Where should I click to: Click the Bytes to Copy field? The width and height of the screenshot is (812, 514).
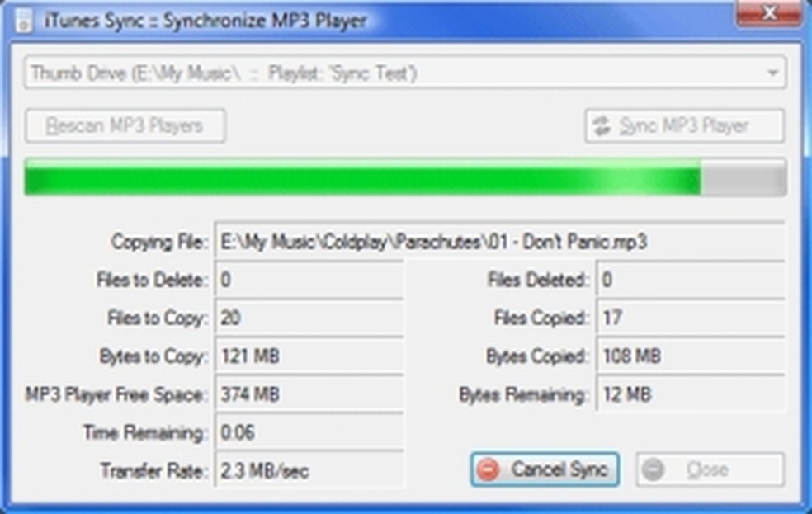click(309, 356)
